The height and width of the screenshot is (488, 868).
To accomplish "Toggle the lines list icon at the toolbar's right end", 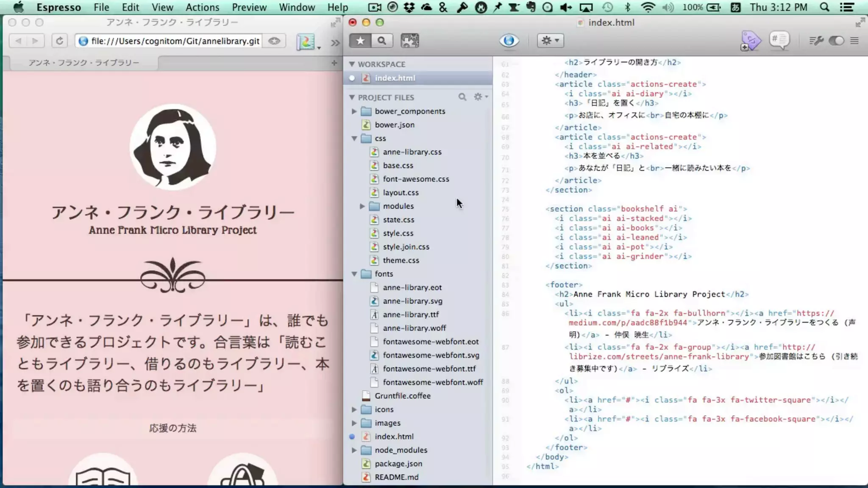I will point(854,41).
